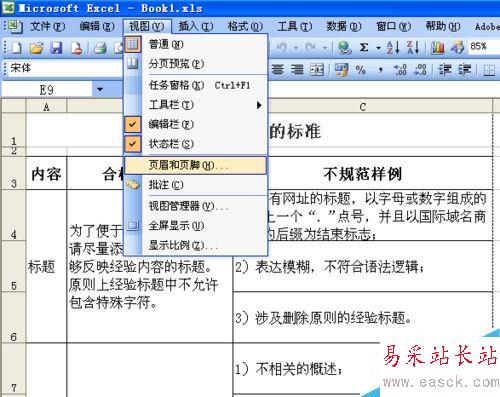
Task: Click the Drawing toolbar icon
Action: pyautogui.click(x=457, y=48)
